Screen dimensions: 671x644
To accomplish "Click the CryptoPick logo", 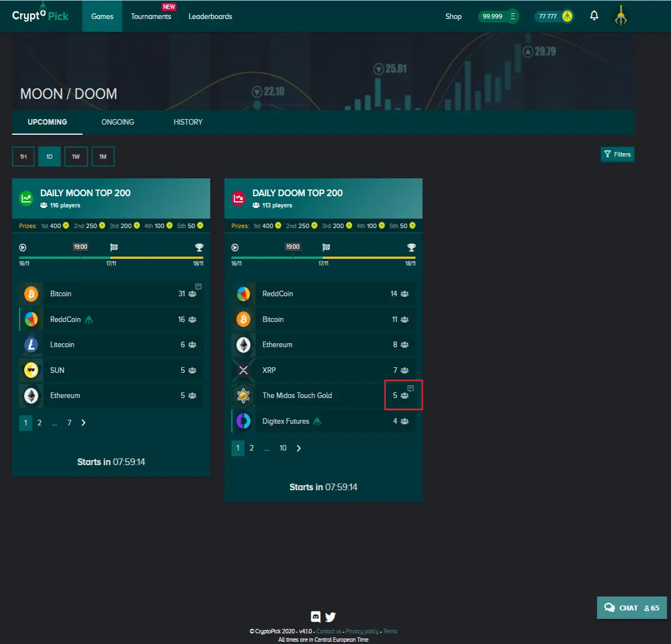I will coord(40,16).
